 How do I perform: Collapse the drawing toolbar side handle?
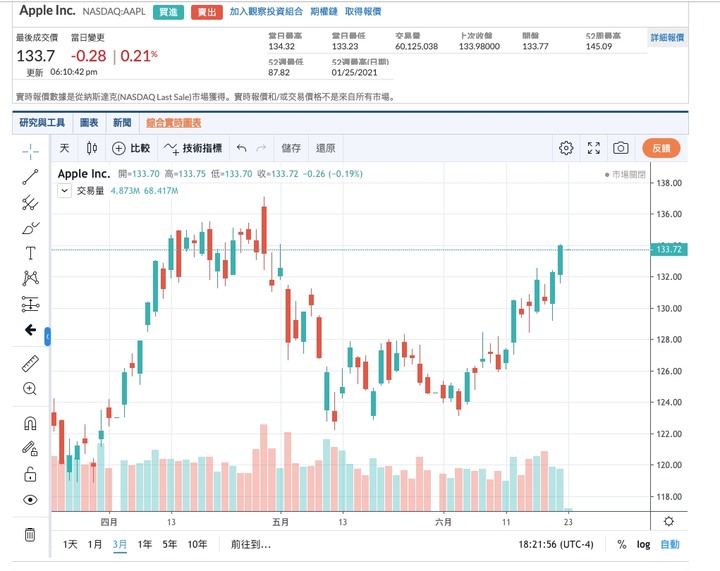[47, 336]
